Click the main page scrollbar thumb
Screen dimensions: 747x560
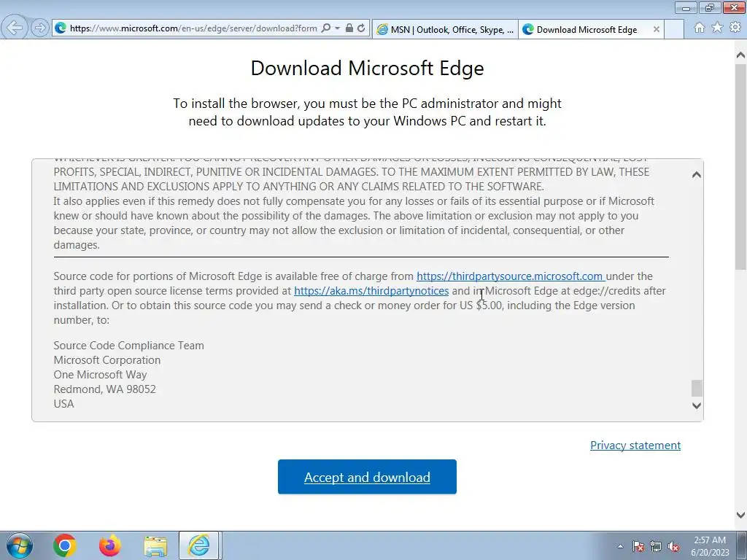click(x=740, y=167)
